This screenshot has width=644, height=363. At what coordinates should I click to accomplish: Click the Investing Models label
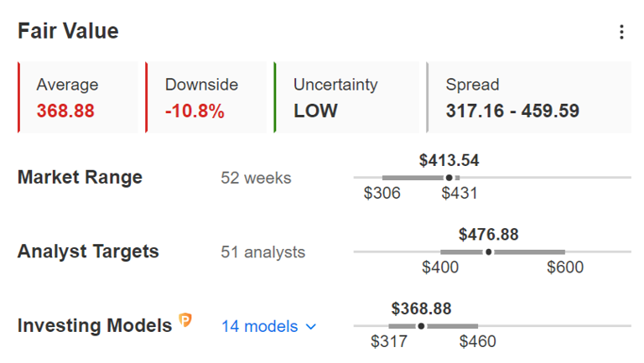94,325
